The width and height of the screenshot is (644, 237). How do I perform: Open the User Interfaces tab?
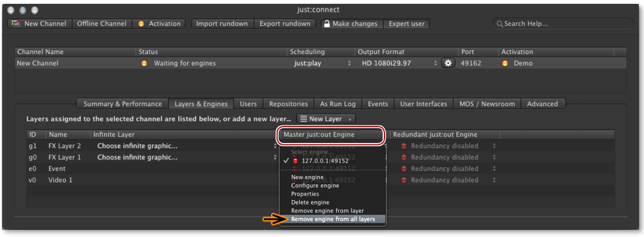[x=423, y=104]
